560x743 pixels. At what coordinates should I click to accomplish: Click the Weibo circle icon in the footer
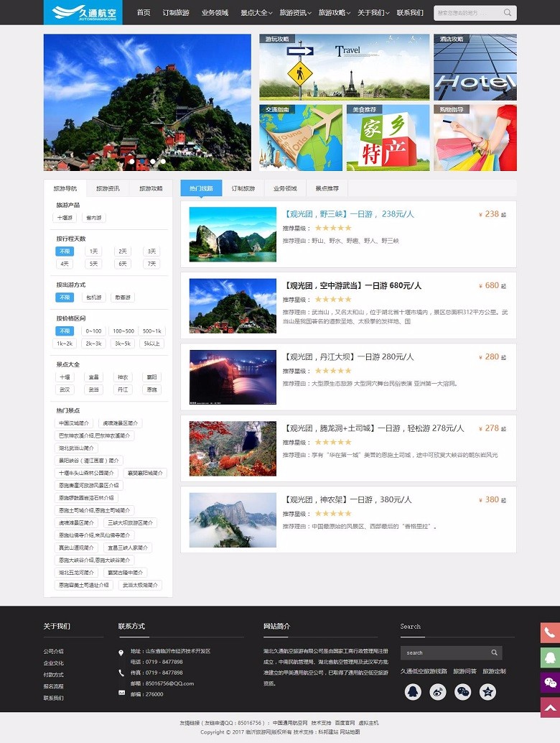[x=438, y=692]
